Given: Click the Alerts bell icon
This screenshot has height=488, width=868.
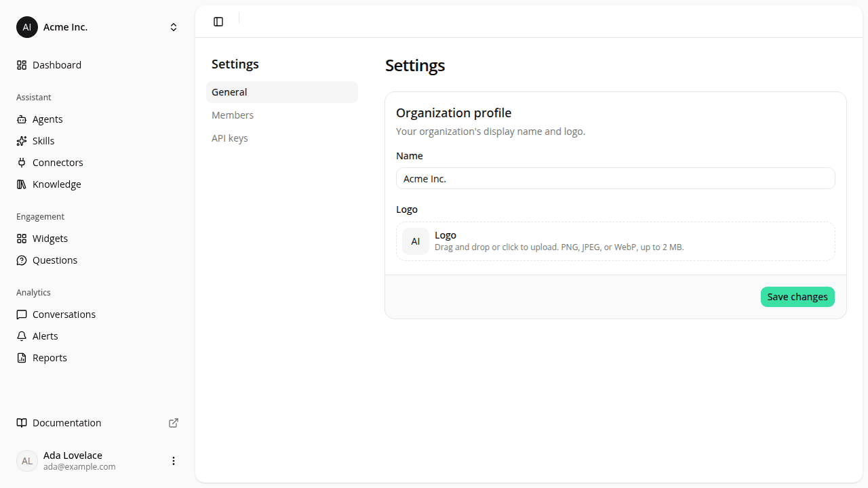Looking at the screenshot, I should 22,336.
